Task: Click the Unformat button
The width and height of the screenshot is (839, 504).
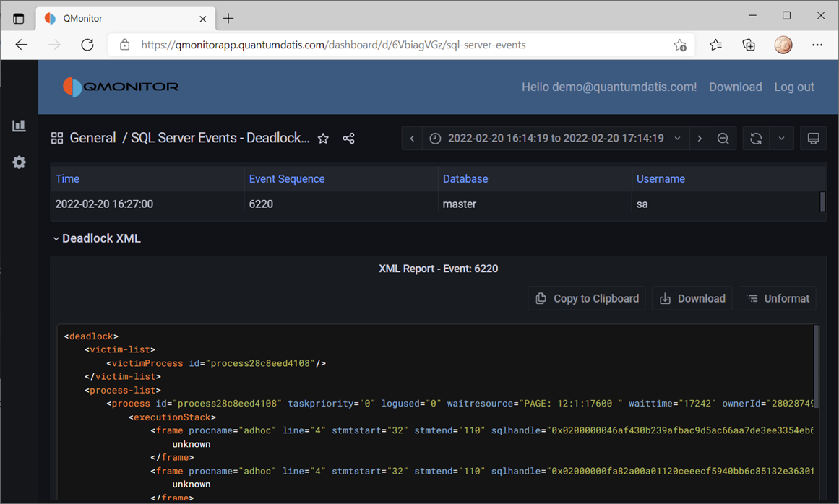Action: click(x=778, y=298)
